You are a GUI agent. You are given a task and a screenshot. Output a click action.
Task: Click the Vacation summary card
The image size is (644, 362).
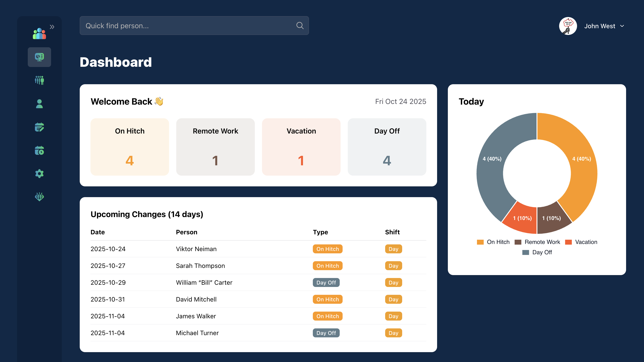[x=301, y=147]
